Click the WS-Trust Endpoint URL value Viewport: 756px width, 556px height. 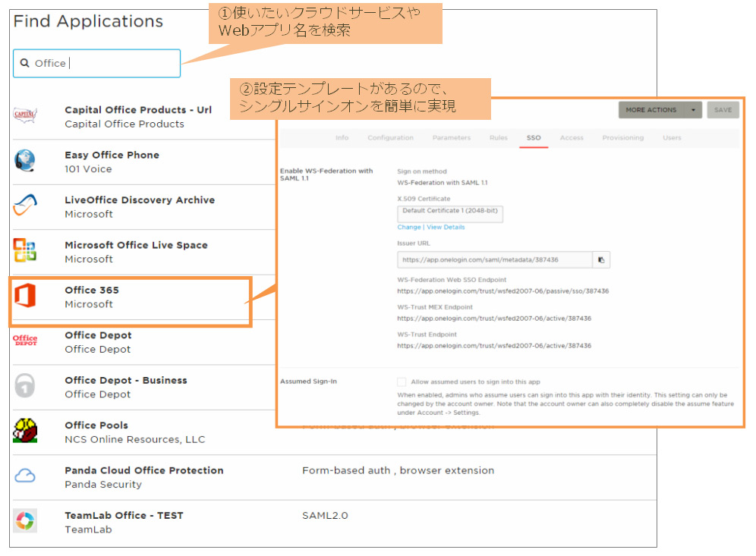pos(494,346)
